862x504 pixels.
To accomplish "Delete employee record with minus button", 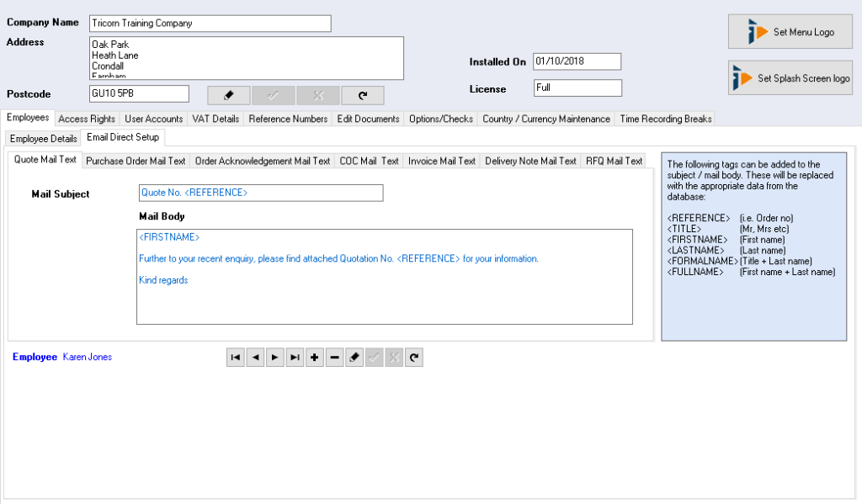I will point(334,358).
